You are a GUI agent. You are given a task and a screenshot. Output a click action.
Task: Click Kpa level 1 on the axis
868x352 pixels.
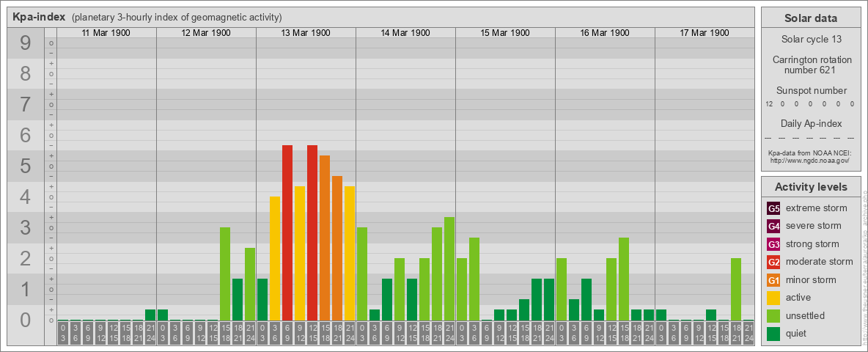(26, 289)
